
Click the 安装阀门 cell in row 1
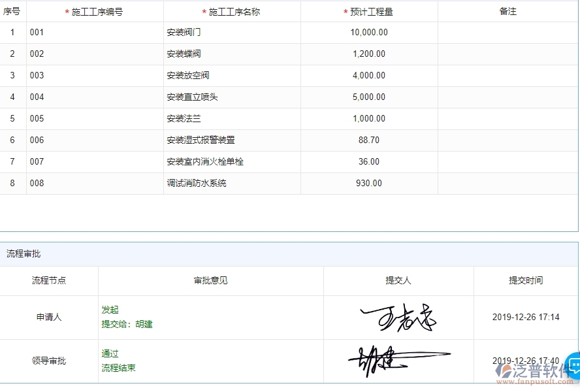click(x=183, y=32)
